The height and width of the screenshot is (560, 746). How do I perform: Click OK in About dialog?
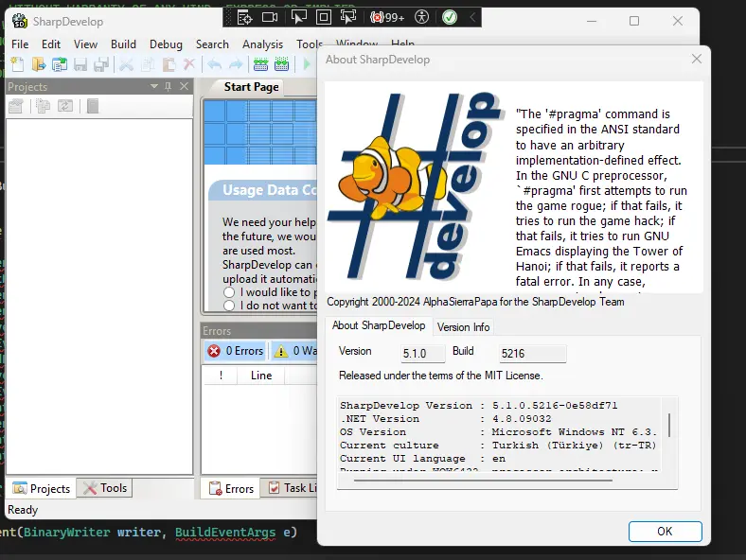(x=665, y=531)
